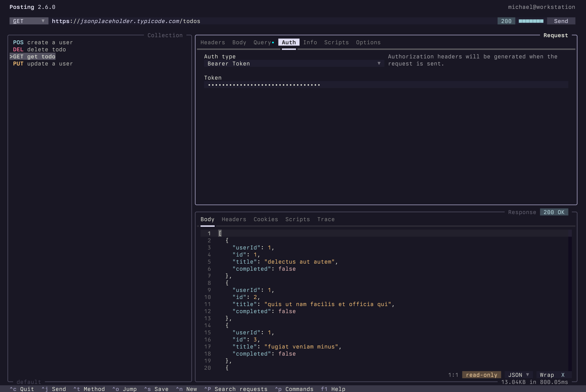
Task: Open the response Cookies tab
Action: pyautogui.click(x=266, y=219)
